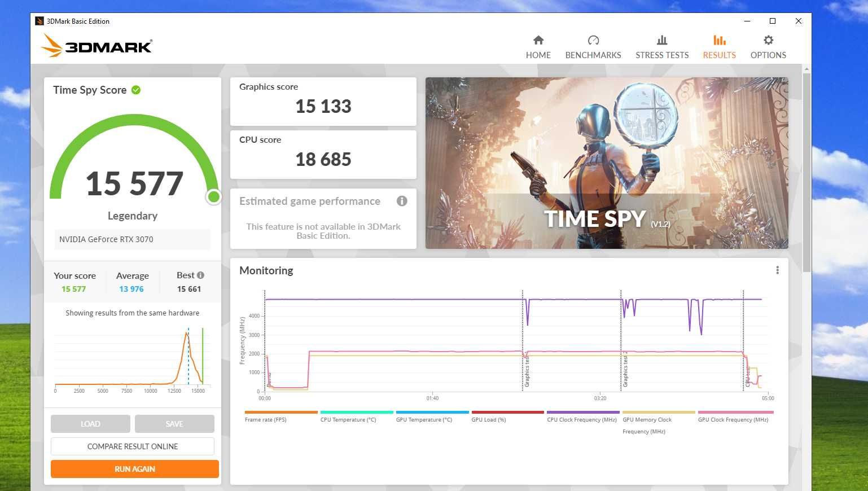Click the RUN AGAIN button
Screen dimensions: 868x491
pyautogui.click(x=135, y=469)
